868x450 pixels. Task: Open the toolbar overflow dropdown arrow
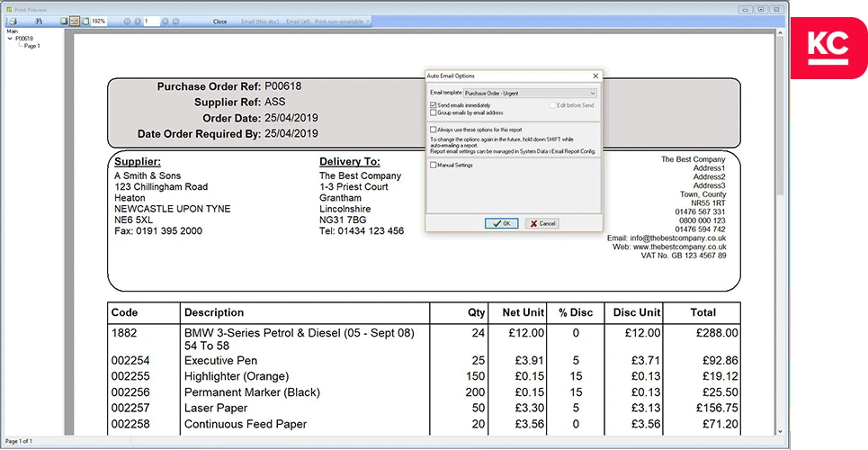click(368, 22)
